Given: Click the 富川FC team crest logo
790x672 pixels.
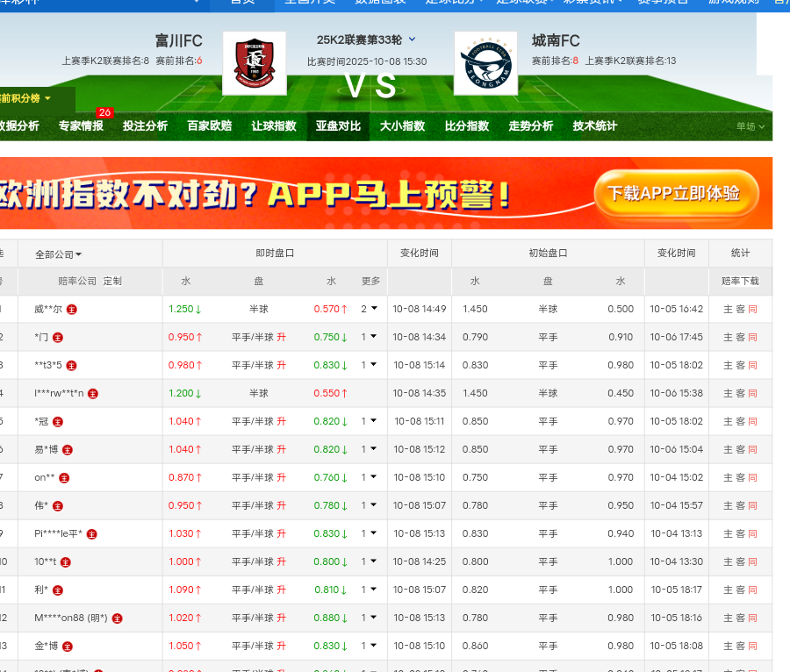Looking at the screenshot, I should [x=255, y=63].
